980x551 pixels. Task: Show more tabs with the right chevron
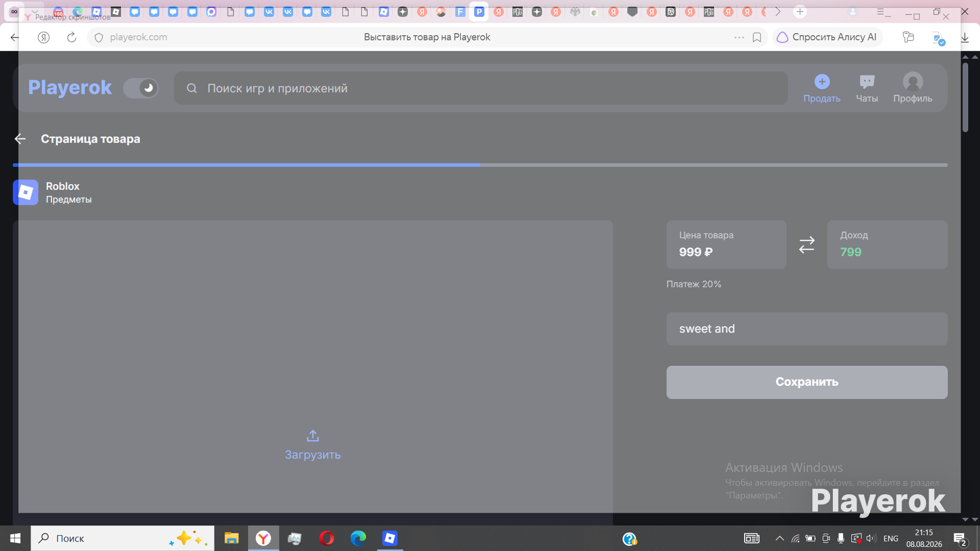[x=778, y=12]
